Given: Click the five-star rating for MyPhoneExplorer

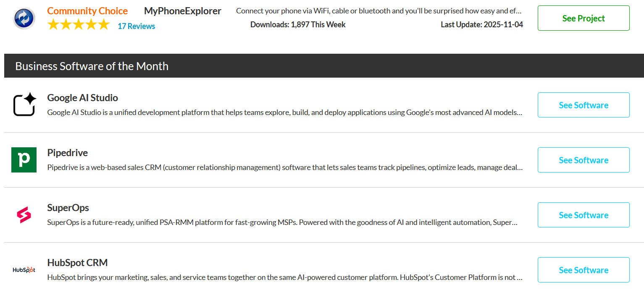Looking at the screenshot, I should [78, 25].
